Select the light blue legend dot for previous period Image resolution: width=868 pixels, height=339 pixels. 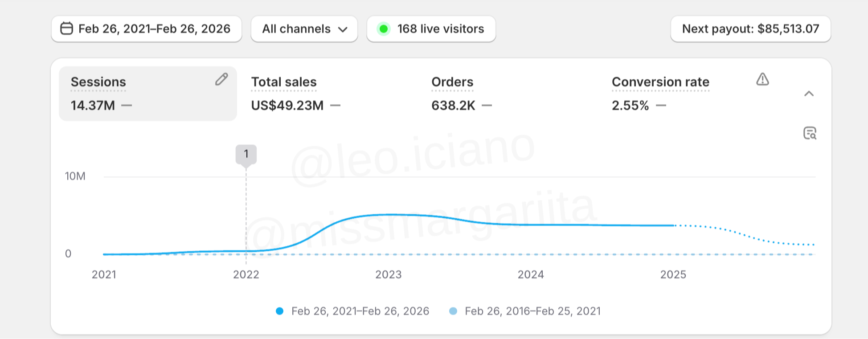point(453,311)
